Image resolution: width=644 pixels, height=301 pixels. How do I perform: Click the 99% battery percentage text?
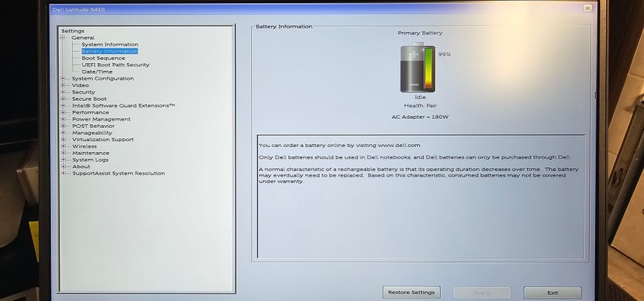tap(444, 54)
